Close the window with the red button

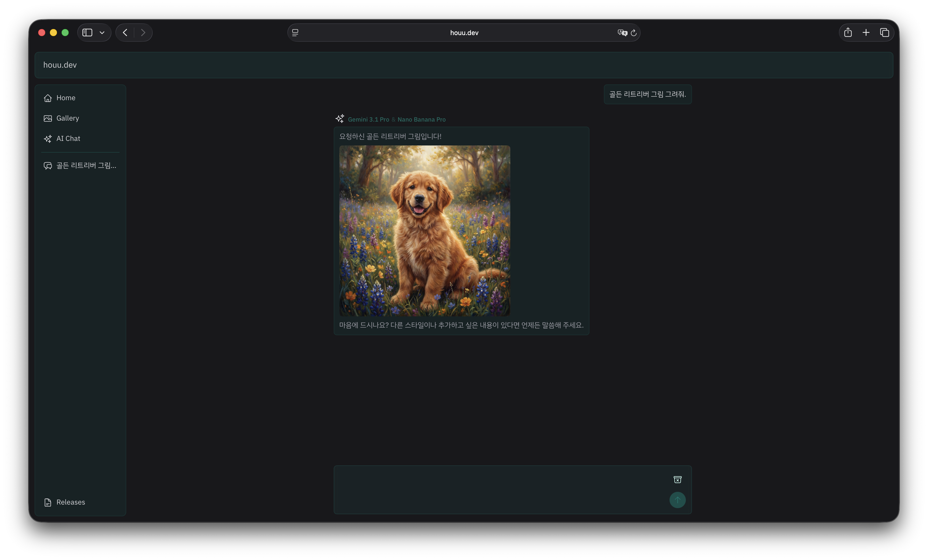(42, 33)
